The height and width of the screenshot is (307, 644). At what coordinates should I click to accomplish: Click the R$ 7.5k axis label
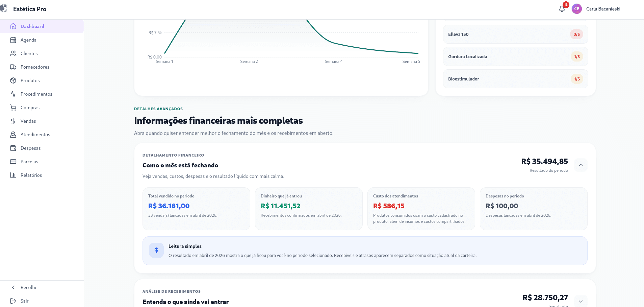(155, 33)
